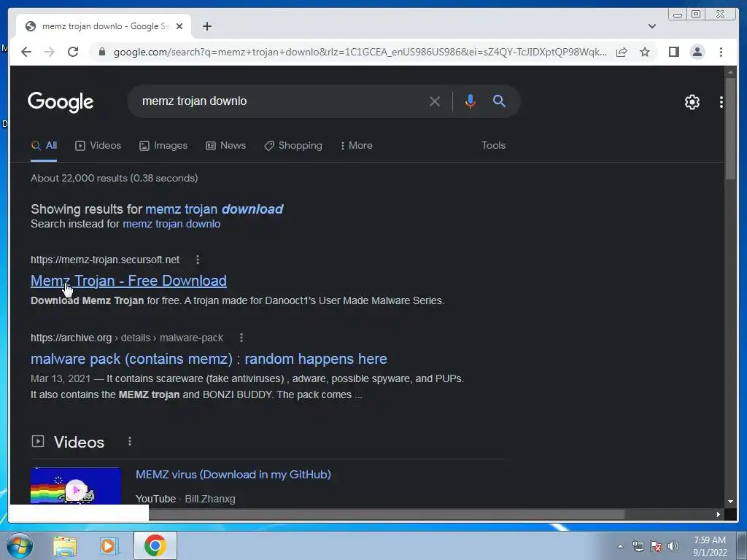The image size is (747, 560).
Task: Open Google quick settings gear
Action: 692,101
